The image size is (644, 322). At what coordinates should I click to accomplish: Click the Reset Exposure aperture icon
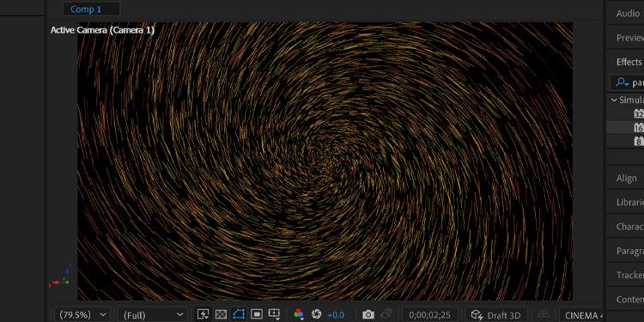click(316, 314)
